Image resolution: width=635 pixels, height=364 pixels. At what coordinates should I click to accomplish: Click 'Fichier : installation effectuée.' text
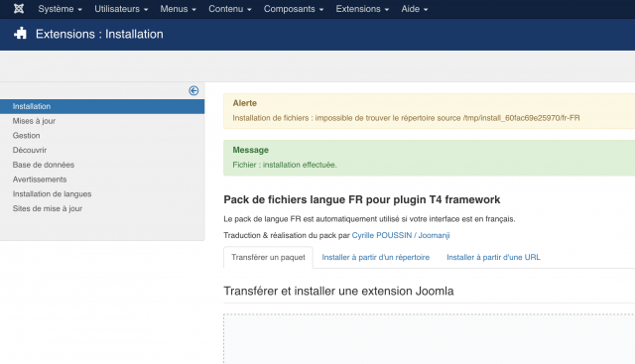click(285, 165)
